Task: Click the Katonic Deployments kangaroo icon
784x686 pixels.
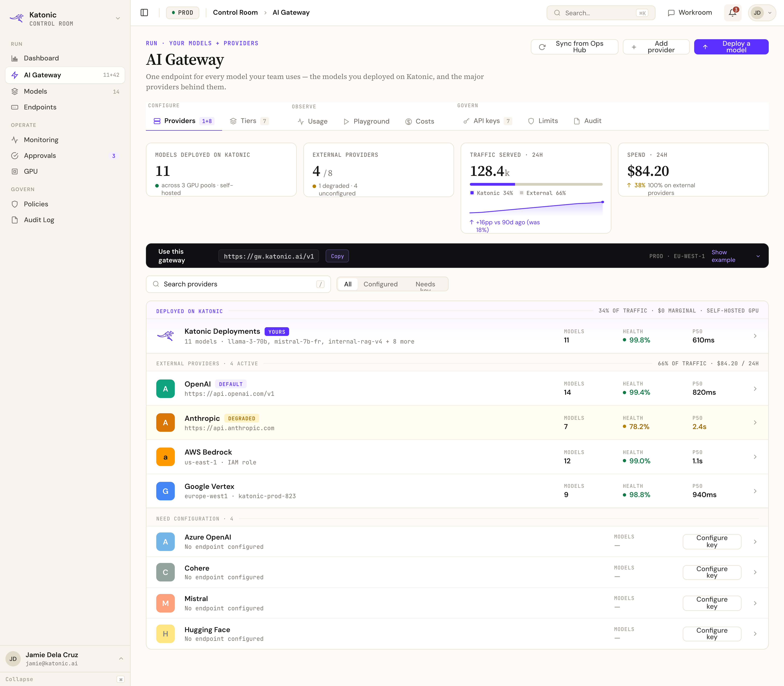Action: (x=165, y=336)
